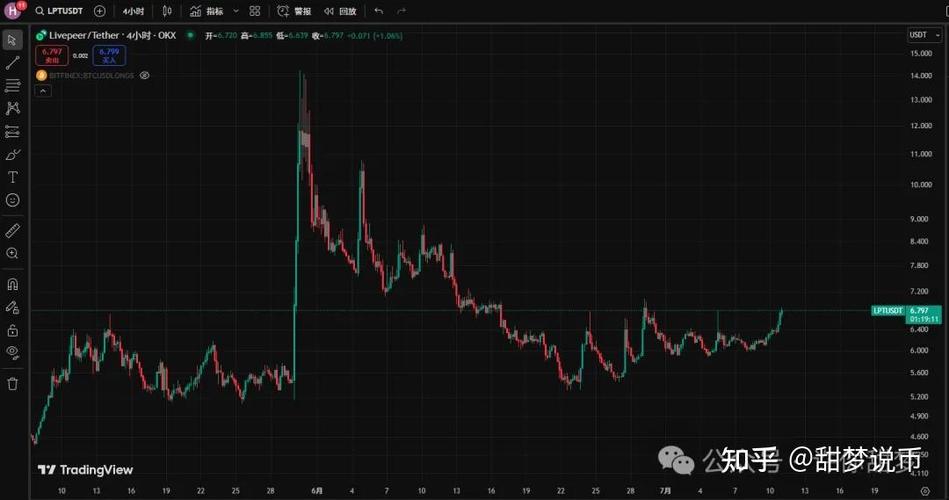Click the undo arrow in top toolbar

[x=378, y=11]
